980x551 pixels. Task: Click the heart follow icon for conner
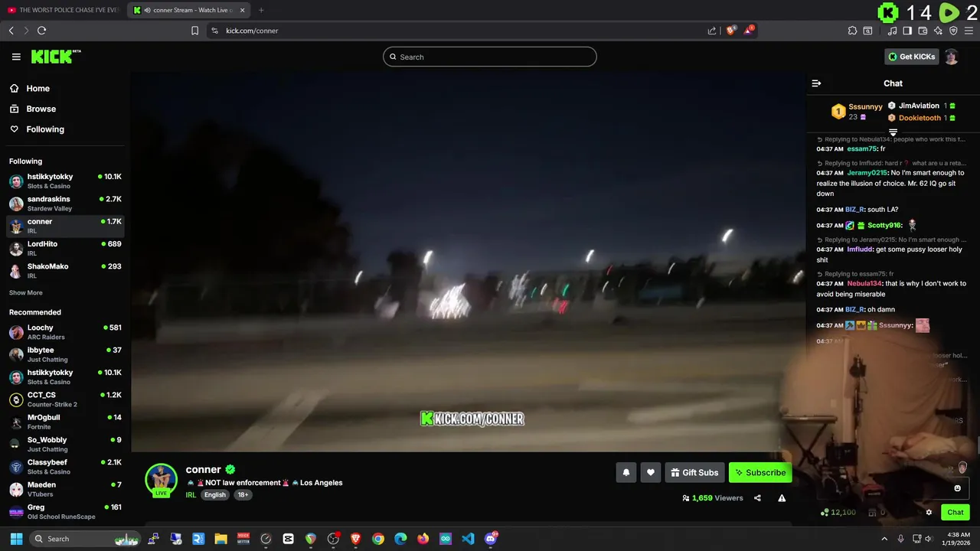tap(650, 473)
